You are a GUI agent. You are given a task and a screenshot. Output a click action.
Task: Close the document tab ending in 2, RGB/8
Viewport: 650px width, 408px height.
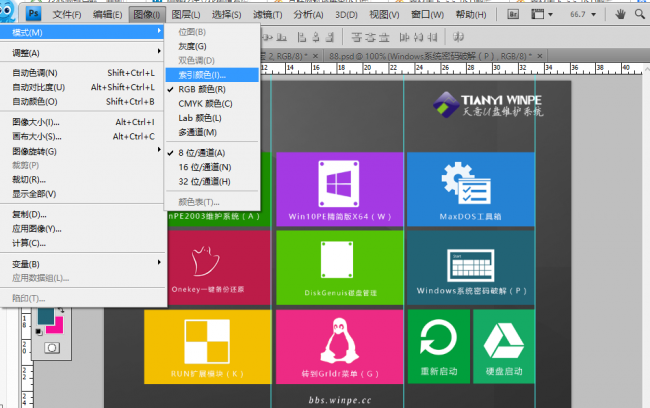315,56
